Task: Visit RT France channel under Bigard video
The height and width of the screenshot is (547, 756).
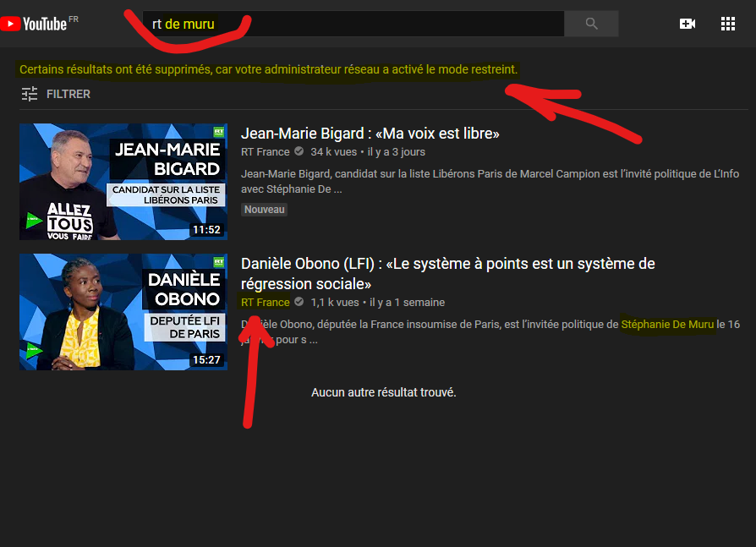Action: (266, 152)
